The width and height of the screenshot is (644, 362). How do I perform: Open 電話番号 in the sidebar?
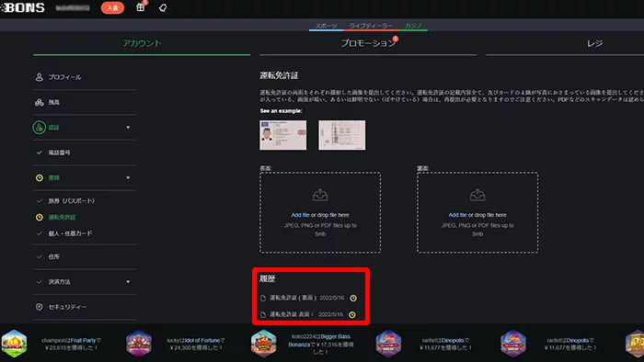point(59,153)
